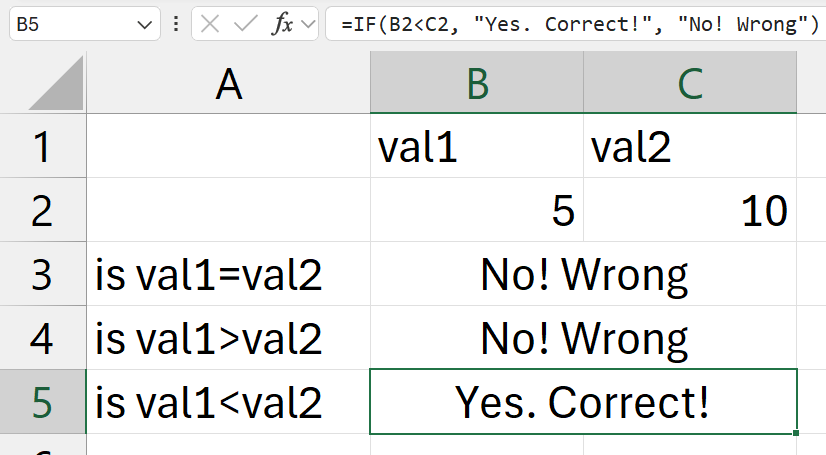Screen dimensions: 826x455
Task: Click the Cancel (X) formula icon
Action: [x=209, y=24]
